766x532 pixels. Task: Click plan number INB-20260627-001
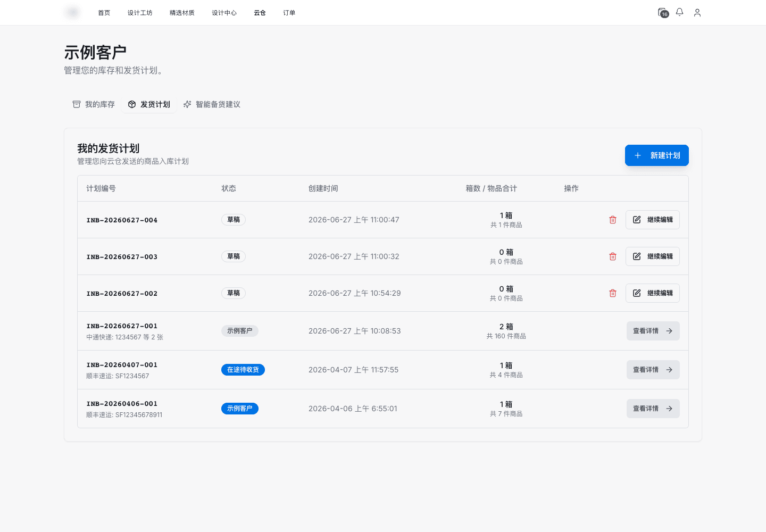(122, 326)
